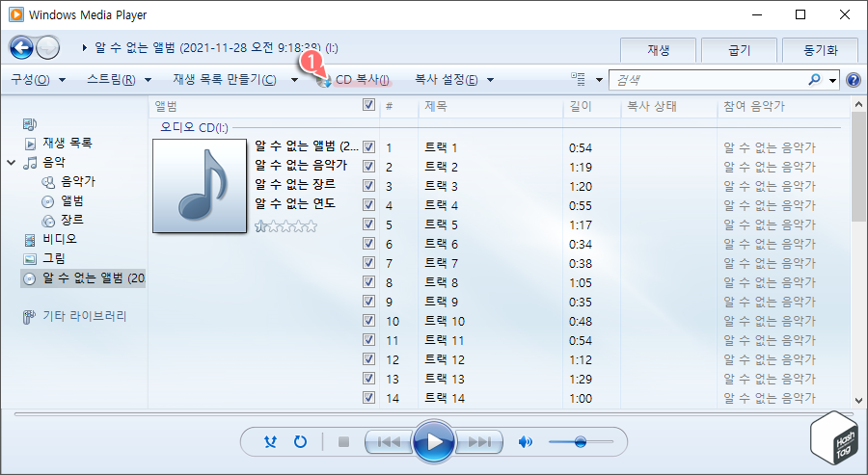Switch to the 동기화 tab
This screenshot has width=868, height=475.
pos(821,50)
